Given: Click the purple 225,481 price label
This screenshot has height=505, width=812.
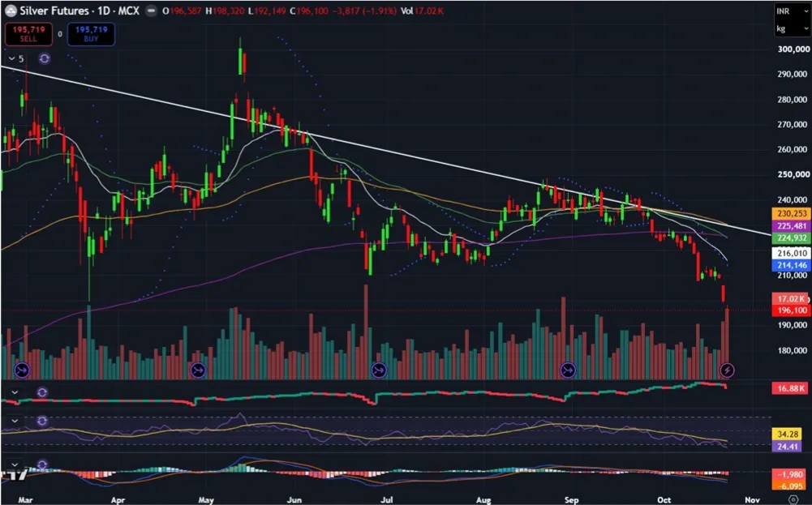Looking at the screenshot, I should (x=791, y=226).
